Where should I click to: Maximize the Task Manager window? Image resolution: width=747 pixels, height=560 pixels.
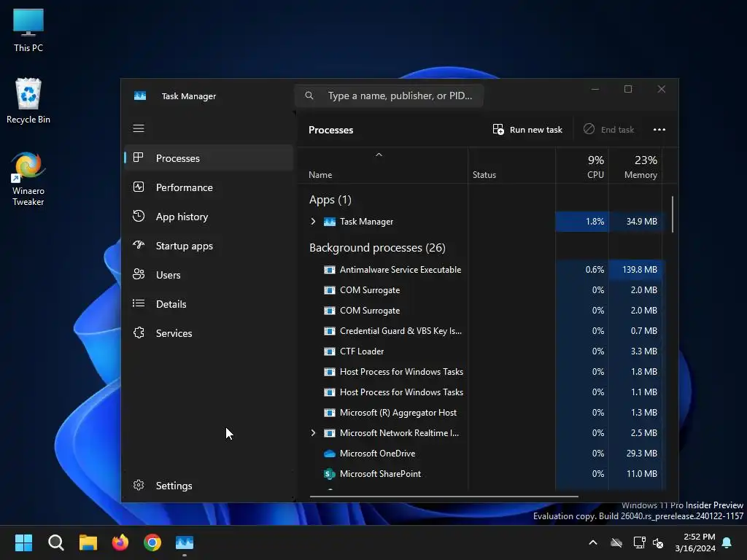click(x=628, y=89)
